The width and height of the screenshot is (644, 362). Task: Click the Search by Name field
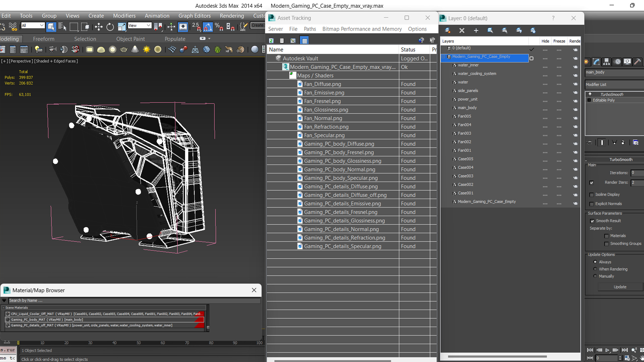134,301
